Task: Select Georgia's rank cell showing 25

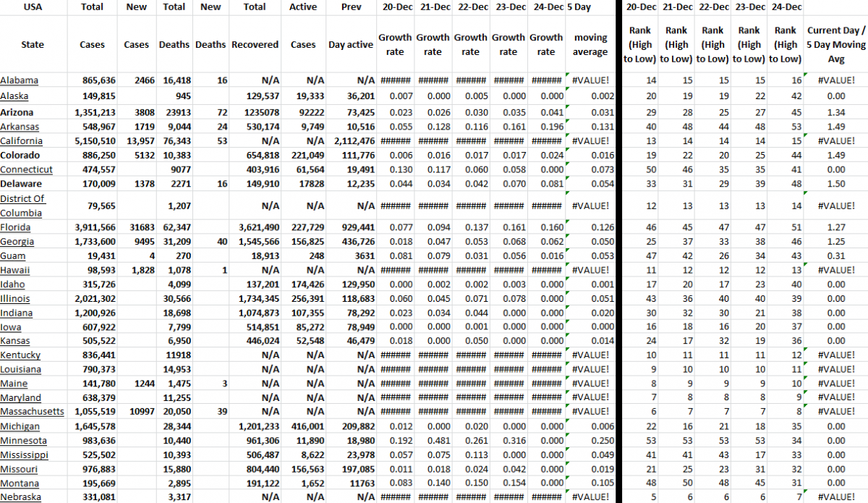Action: pyautogui.click(x=639, y=242)
